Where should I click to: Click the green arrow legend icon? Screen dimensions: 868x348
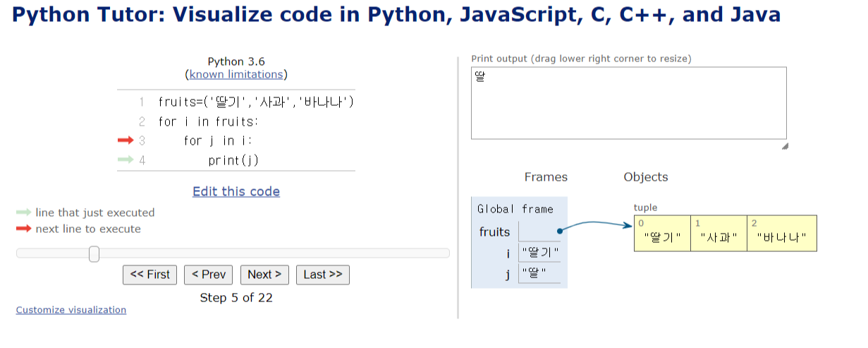tap(24, 212)
